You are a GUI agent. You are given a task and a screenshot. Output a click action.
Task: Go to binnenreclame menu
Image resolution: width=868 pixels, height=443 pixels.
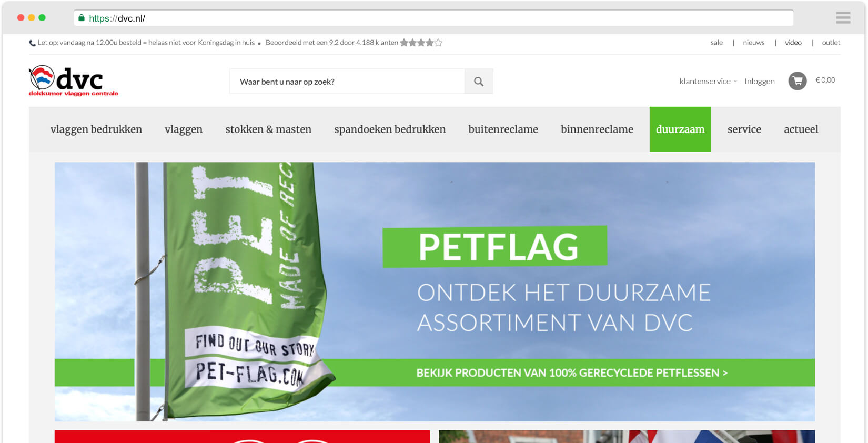(x=597, y=129)
